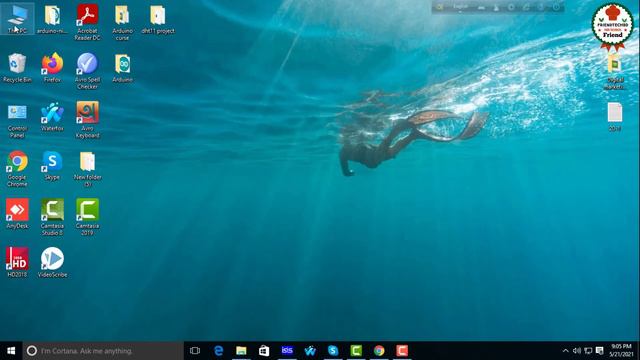Select the dht11 project folder icon
This screenshot has width=640, height=360.
(158, 19)
